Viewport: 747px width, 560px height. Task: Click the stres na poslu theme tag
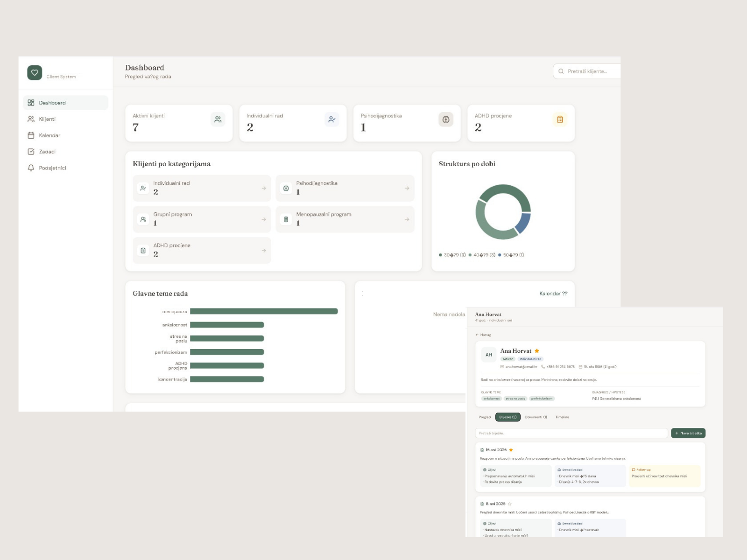pyautogui.click(x=515, y=399)
